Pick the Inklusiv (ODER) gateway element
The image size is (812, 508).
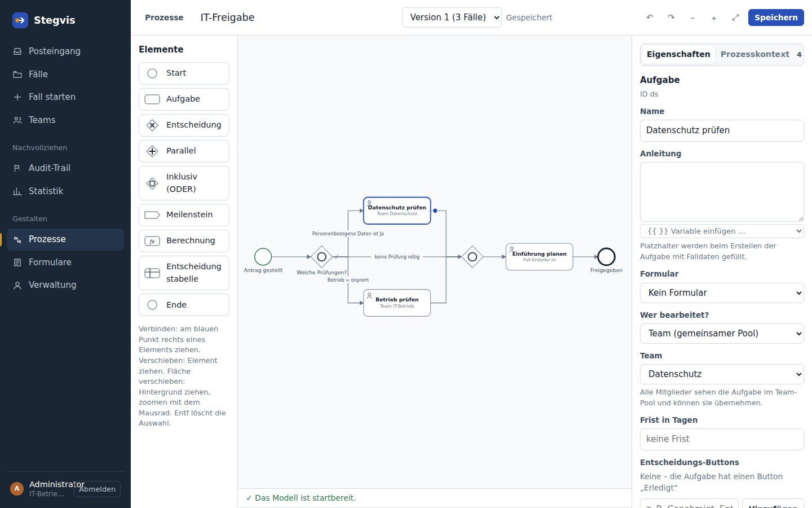tap(184, 183)
